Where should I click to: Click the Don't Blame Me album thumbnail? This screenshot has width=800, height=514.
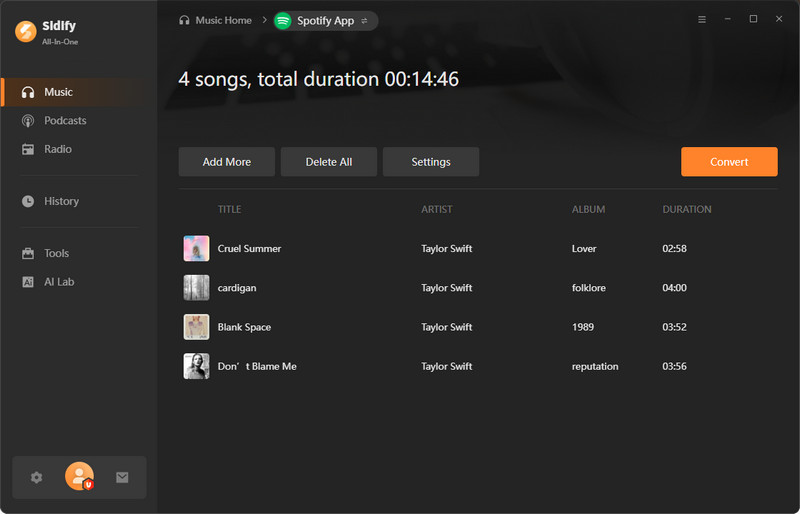[x=196, y=366]
